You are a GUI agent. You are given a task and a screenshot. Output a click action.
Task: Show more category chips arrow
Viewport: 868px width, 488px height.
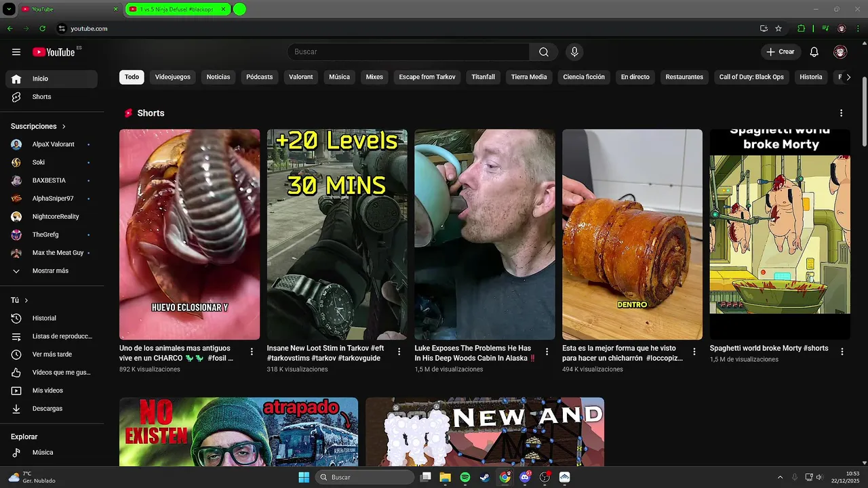click(x=848, y=77)
